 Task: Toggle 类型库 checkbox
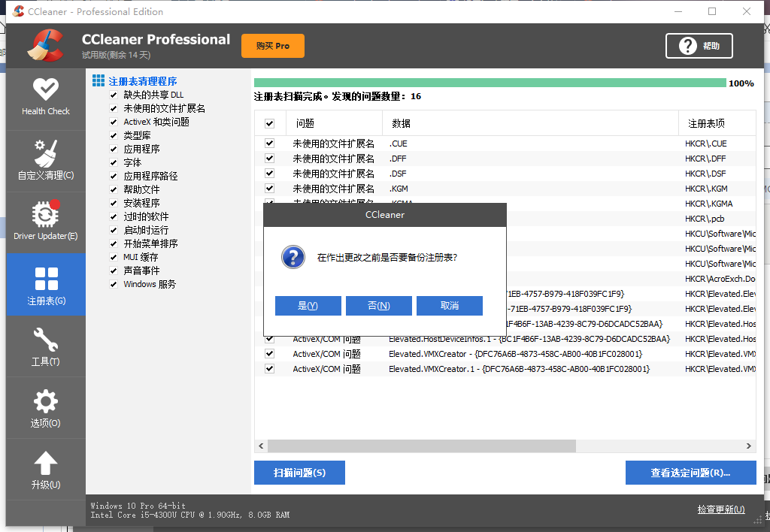click(114, 135)
